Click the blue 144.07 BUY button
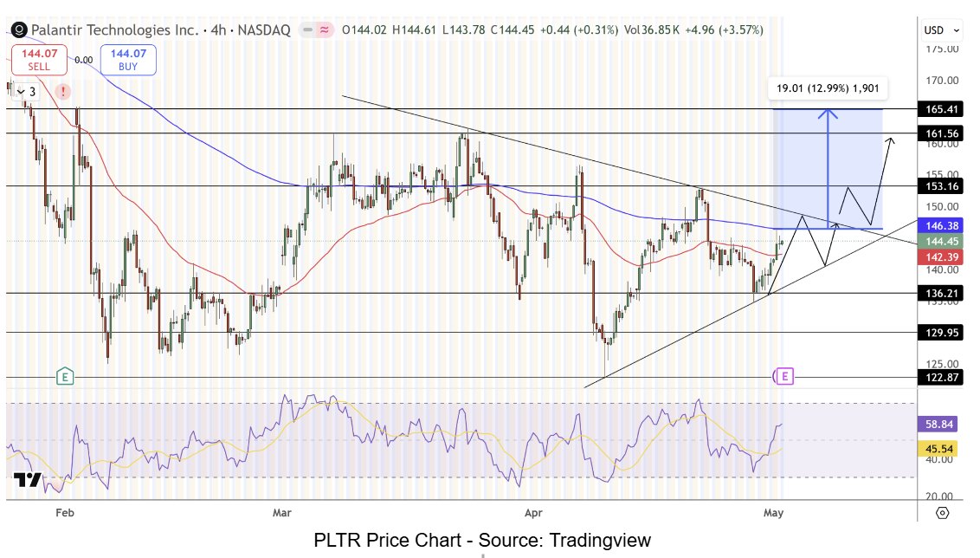980x558 pixels. [x=128, y=60]
